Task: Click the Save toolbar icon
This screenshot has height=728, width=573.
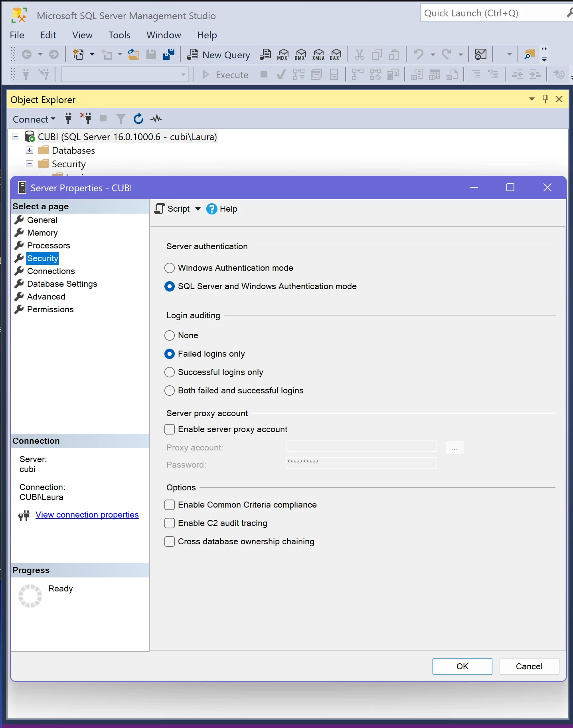Action: (x=151, y=54)
